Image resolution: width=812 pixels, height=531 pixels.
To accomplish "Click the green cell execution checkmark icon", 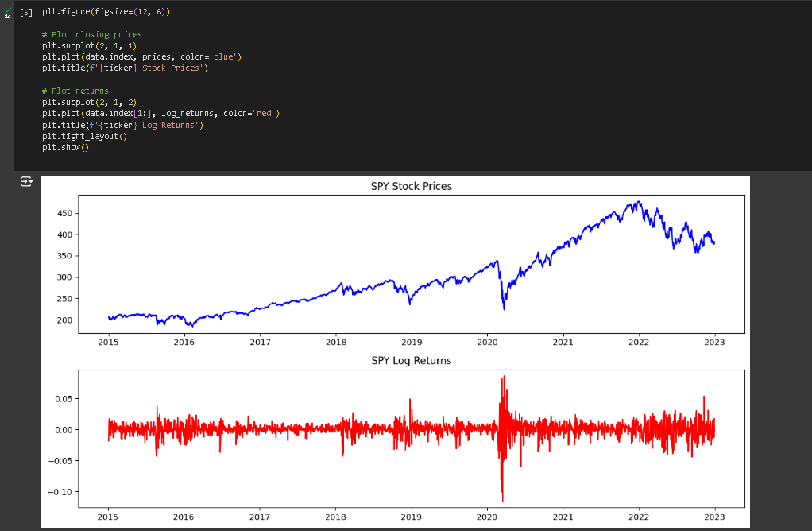I will (8, 10).
